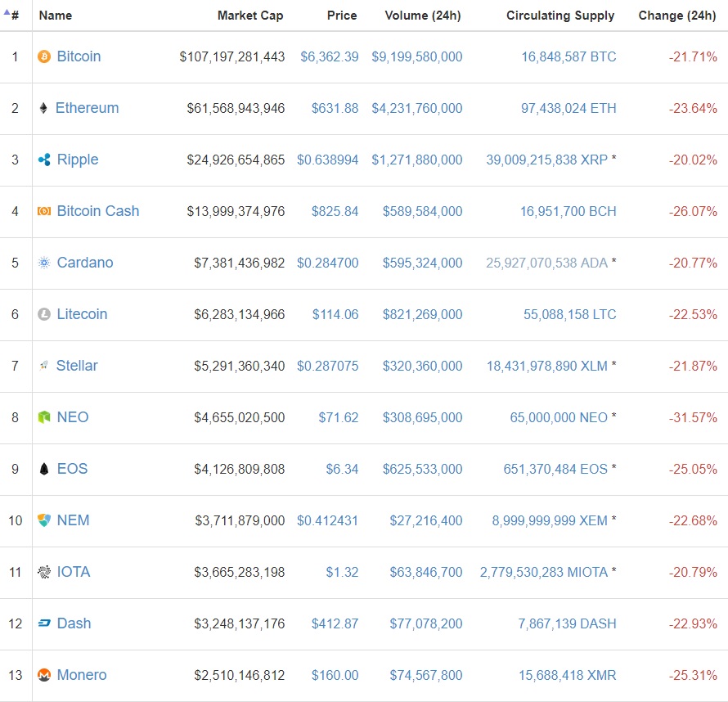Sort table by Name column header
Viewport: 728px width, 702px height.
pos(56,16)
